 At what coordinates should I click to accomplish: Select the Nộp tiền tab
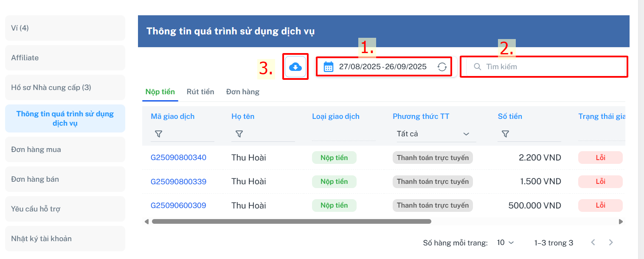tap(160, 92)
